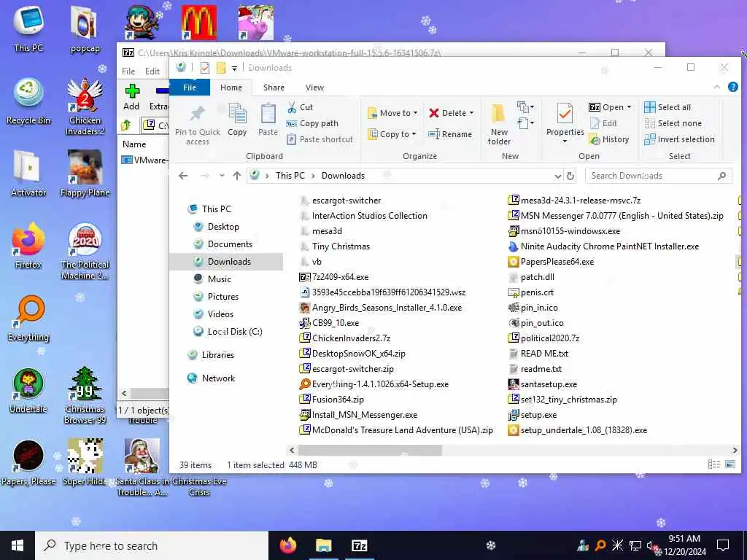Screen dimensions: 747x560
Task: Open Properties via checkmark icon
Action: [x=565, y=114]
